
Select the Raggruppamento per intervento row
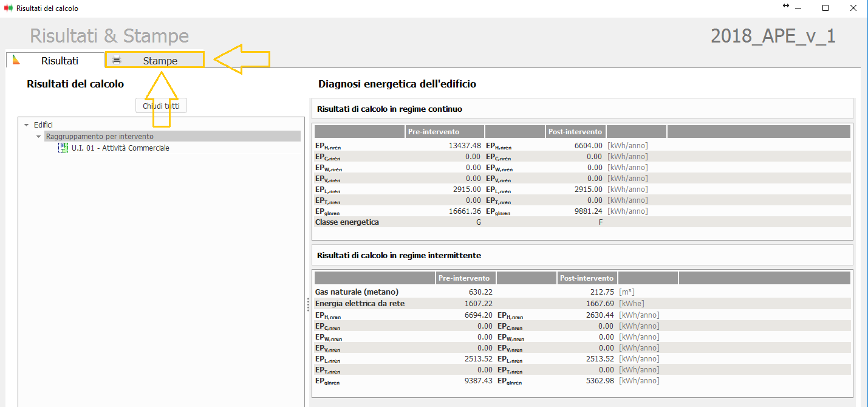100,137
